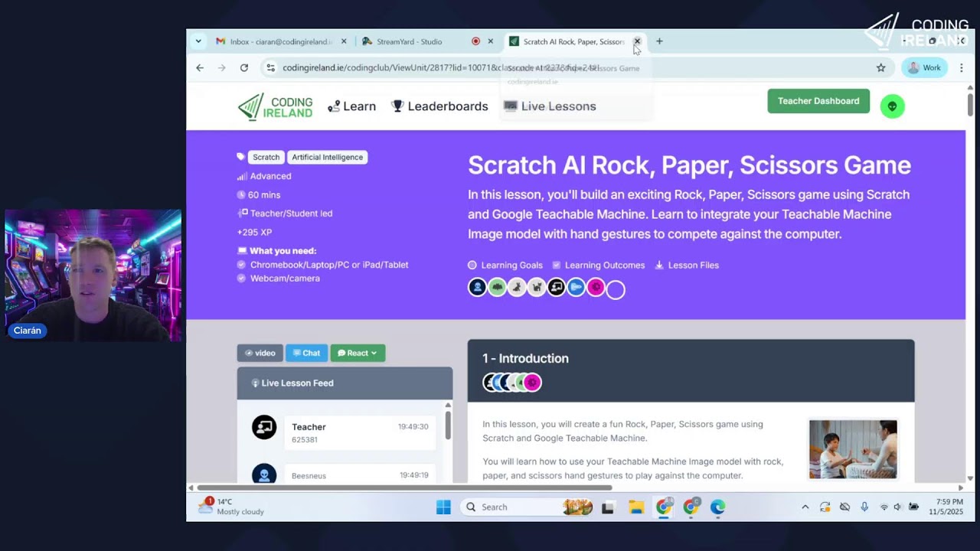Screen dimensions: 980x551
Task: Open the weather widget showing 14°C
Action: click(231, 507)
